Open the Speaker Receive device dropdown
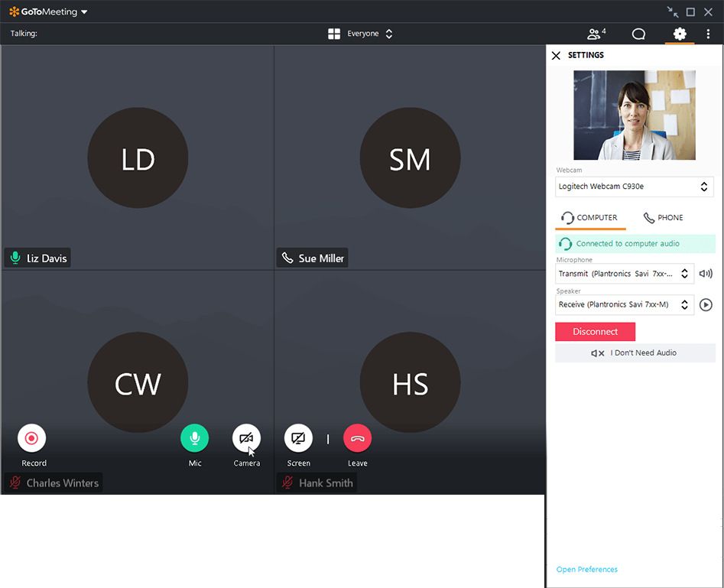724x588 pixels. tap(625, 304)
